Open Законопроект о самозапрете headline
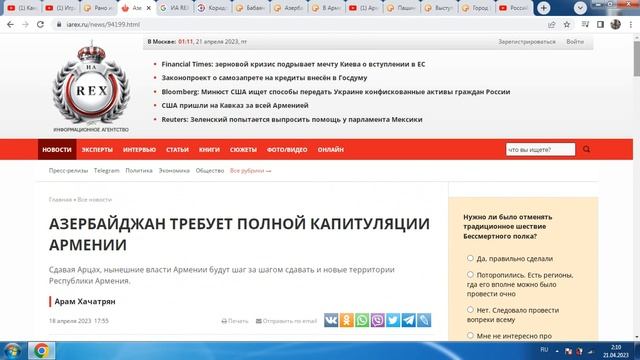The width and height of the screenshot is (640, 360). coord(264,78)
